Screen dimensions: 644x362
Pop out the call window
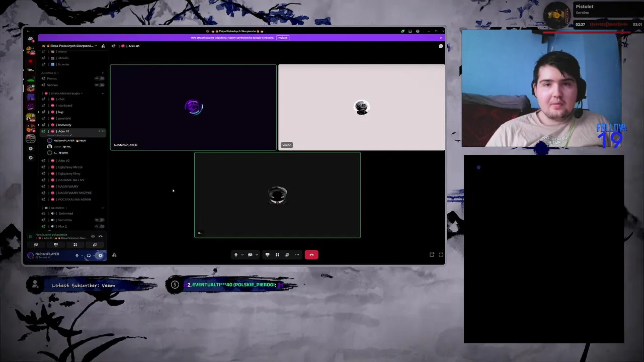[432, 255]
